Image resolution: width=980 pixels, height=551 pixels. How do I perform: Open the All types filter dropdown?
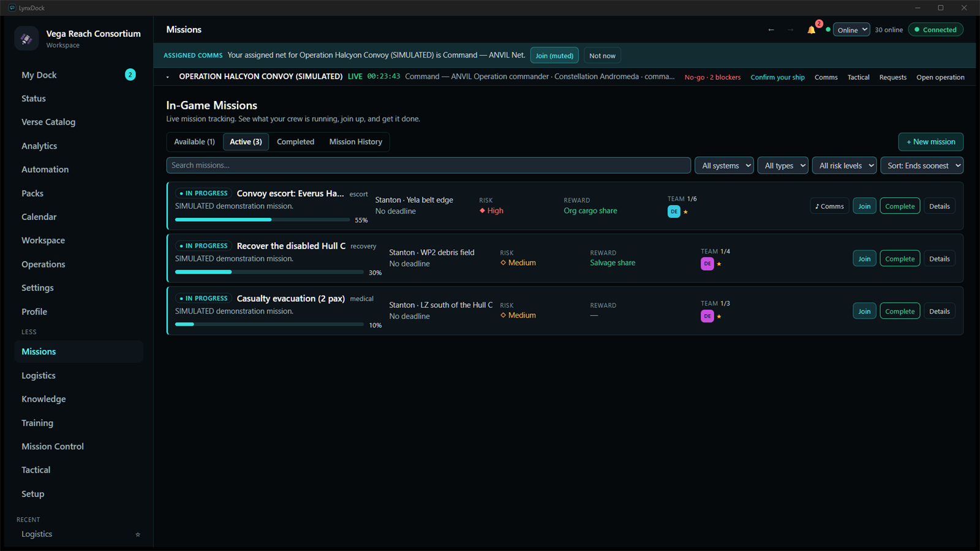(x=783, y=166)
